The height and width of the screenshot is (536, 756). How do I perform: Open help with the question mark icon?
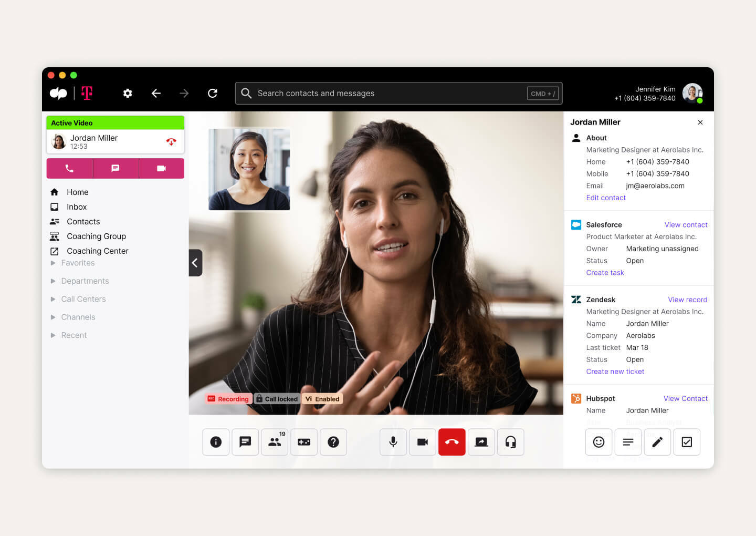click(333, 442)
